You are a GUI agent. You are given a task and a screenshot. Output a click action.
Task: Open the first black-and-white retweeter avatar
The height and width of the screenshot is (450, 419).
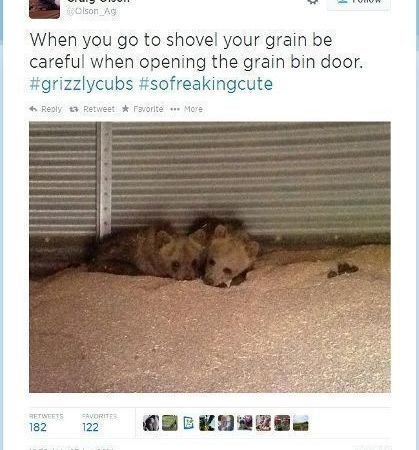(x=151, y=423)
